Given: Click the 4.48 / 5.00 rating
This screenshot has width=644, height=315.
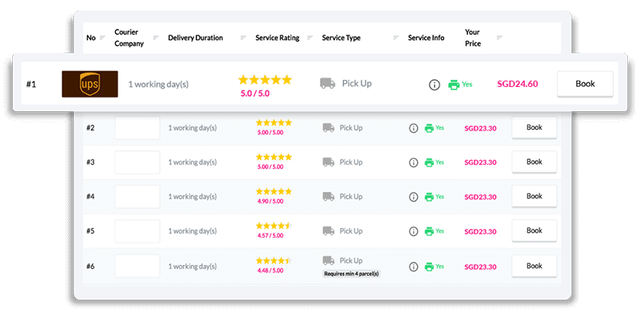Looking at the screenshot, I should pyautogui.click(x=270, y=271).
